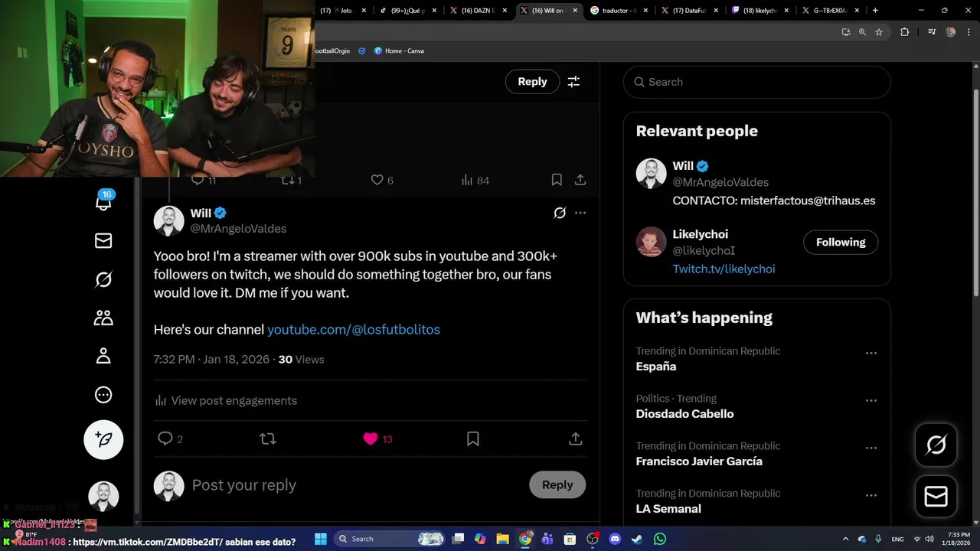Bookmark the parent post above
This screenshot has width=980, height=551.
coord(557,180)
